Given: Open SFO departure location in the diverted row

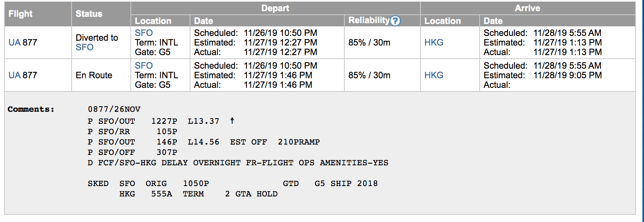Looking at the screenshot, I should [144, 33].
